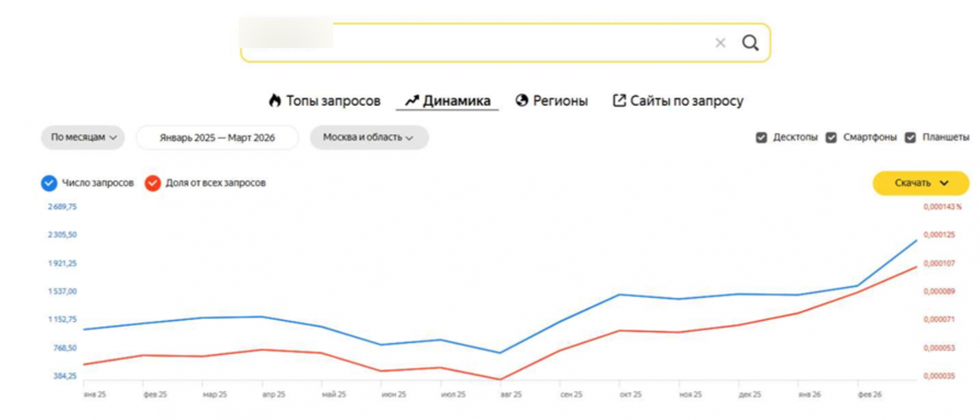Screen dimensions: 980x420
Task: Toggle the red Доля от всех запросов checkmark
Action: click(x=153, y=183)
